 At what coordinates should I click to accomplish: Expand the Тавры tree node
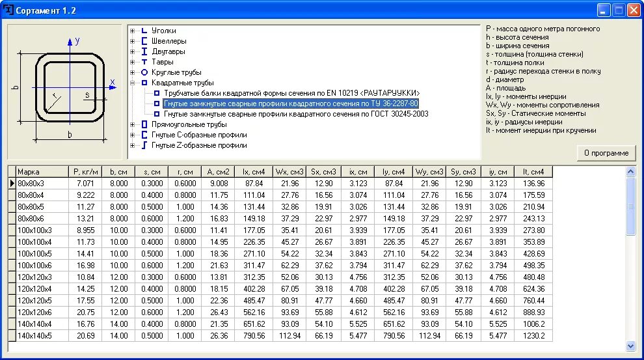(132, 62)
